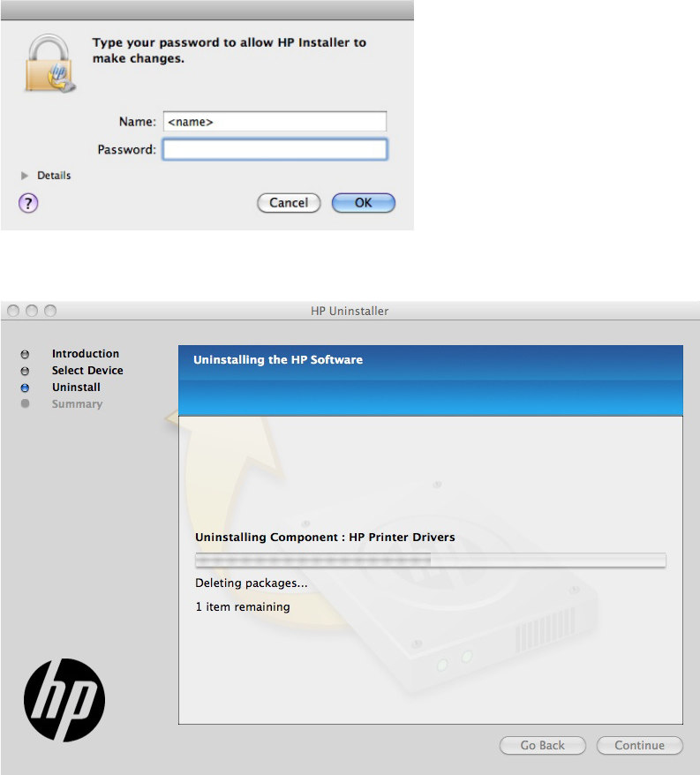
Task: Click the OK button
Action: point(364,203)
